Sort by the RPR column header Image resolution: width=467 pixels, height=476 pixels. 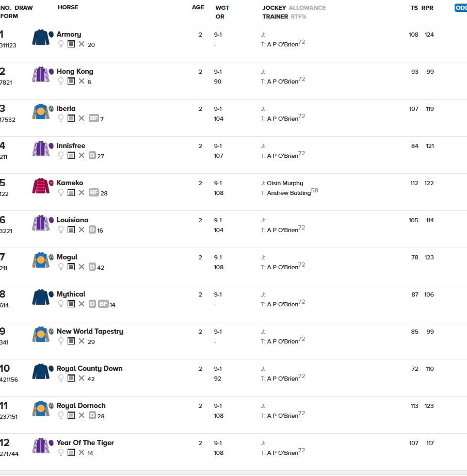click(427, 8)
